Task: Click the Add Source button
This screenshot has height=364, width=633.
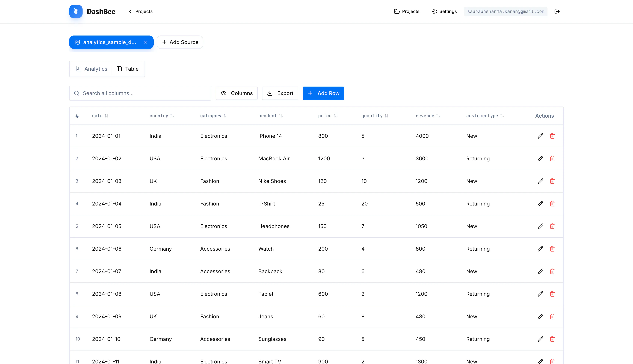Action: tap(180, 42)
